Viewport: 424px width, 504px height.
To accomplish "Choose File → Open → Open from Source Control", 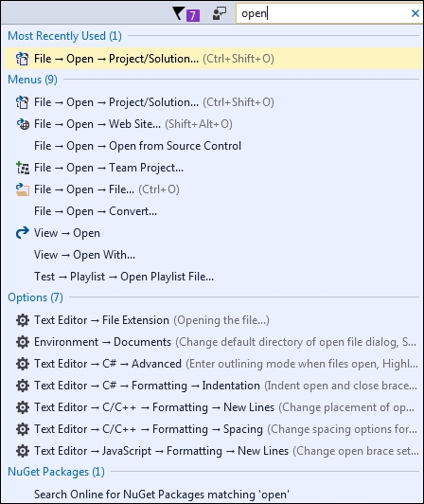I will (213, 146).
